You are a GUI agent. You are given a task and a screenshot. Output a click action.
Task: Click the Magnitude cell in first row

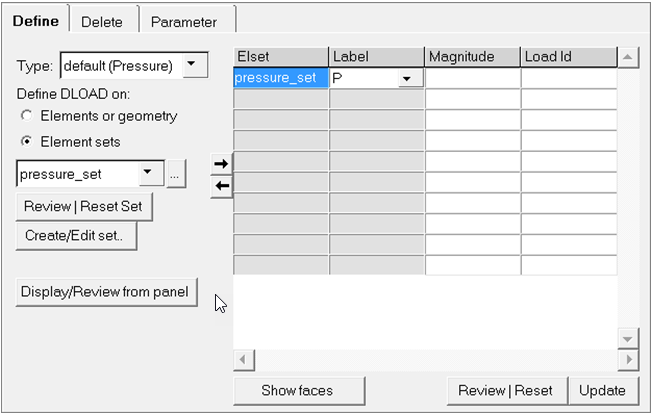click(472, 78)
